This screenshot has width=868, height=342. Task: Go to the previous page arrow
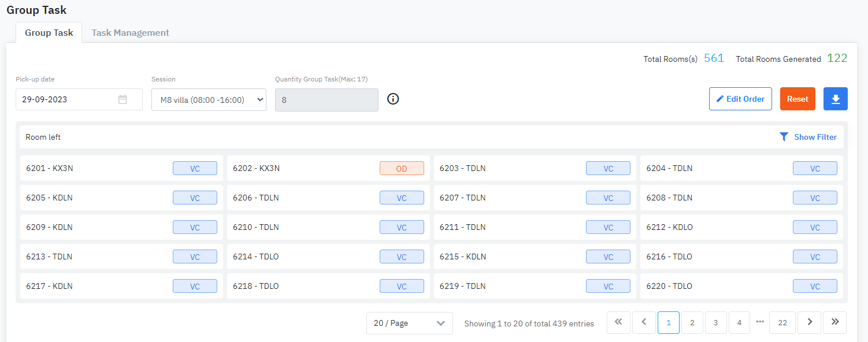(x=644, y=322)
